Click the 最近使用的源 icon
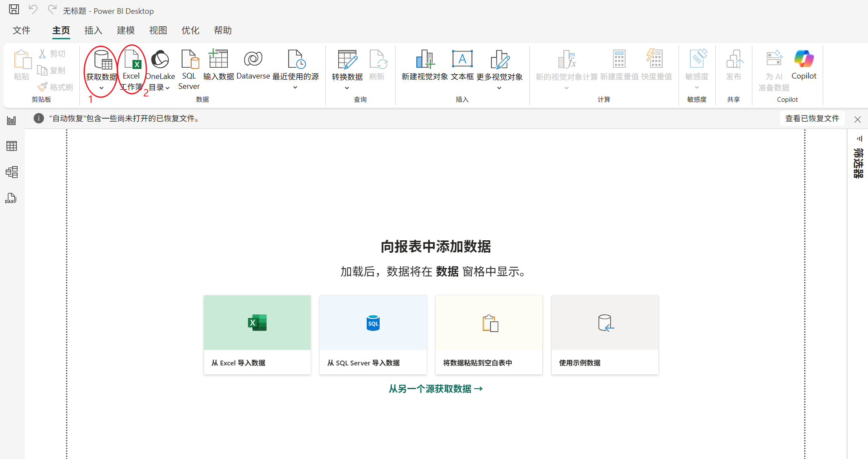Image resolution: width=868 pixels, height=459 pixels. pos(296,59)
